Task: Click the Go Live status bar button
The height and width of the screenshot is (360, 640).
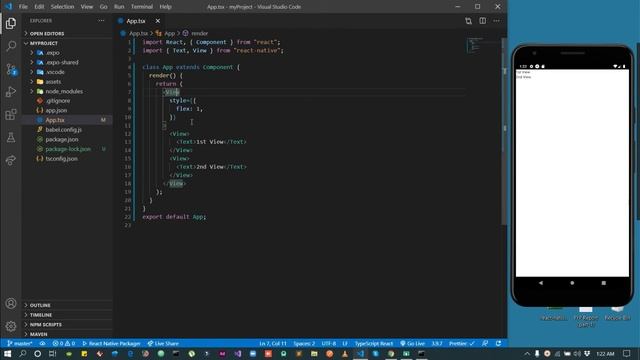Action: click(x=413, y=343)
